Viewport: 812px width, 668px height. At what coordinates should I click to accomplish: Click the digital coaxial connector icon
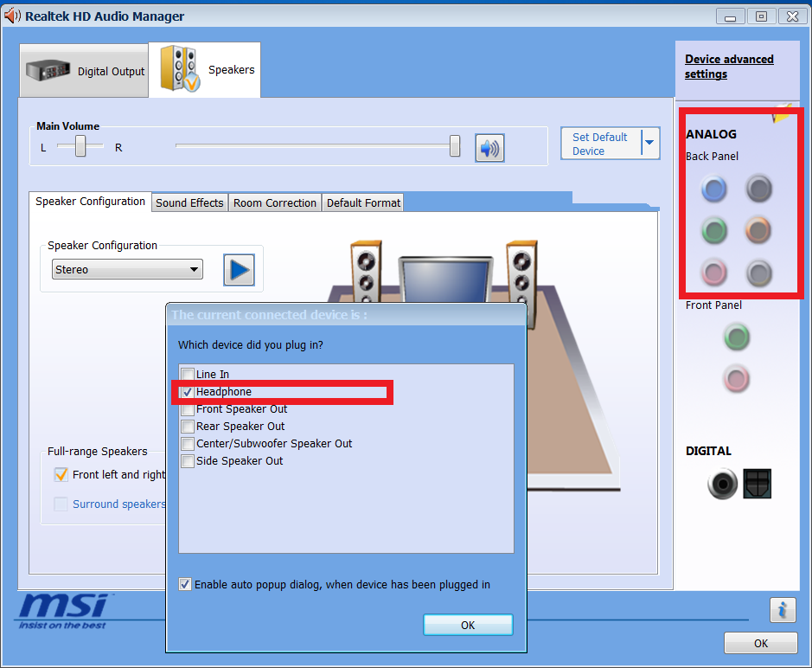tap(722, 484)
